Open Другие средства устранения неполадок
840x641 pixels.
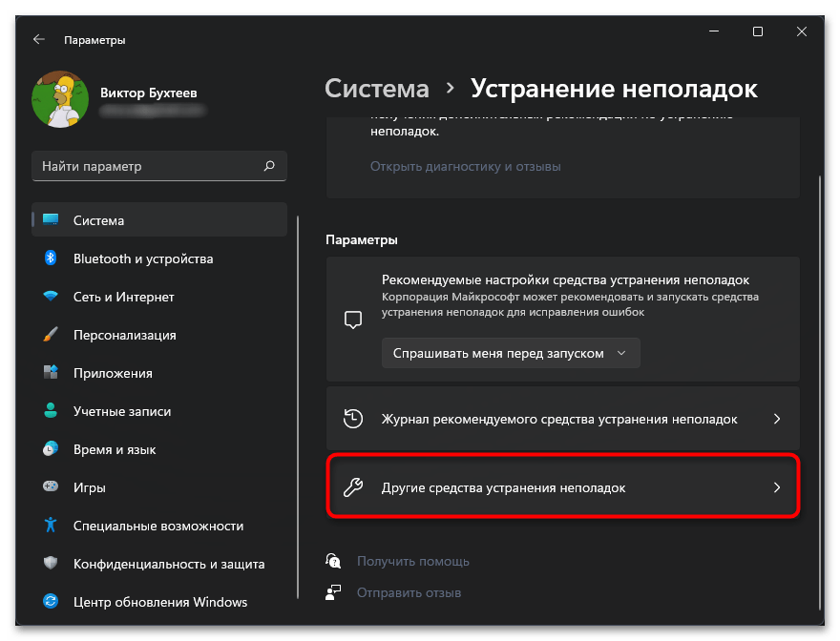pos(562,487)
